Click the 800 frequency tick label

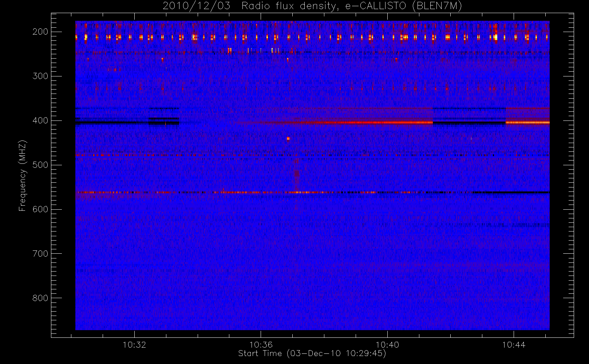[40, 298]
